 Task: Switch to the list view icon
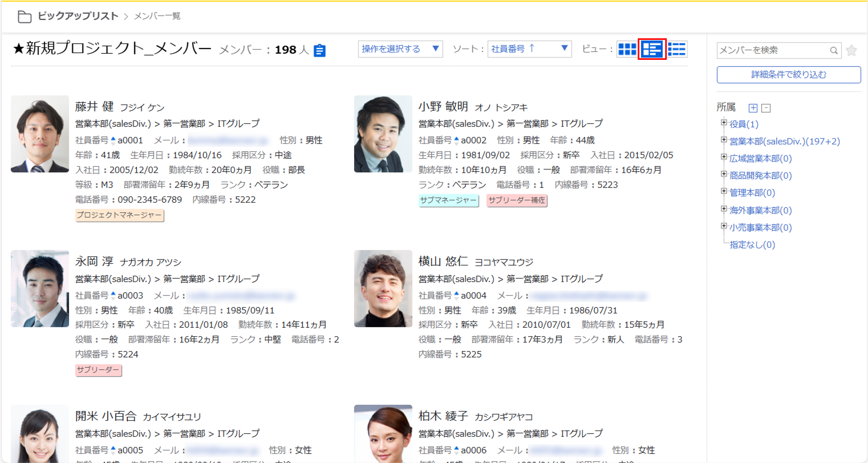[x=677, y=49]
